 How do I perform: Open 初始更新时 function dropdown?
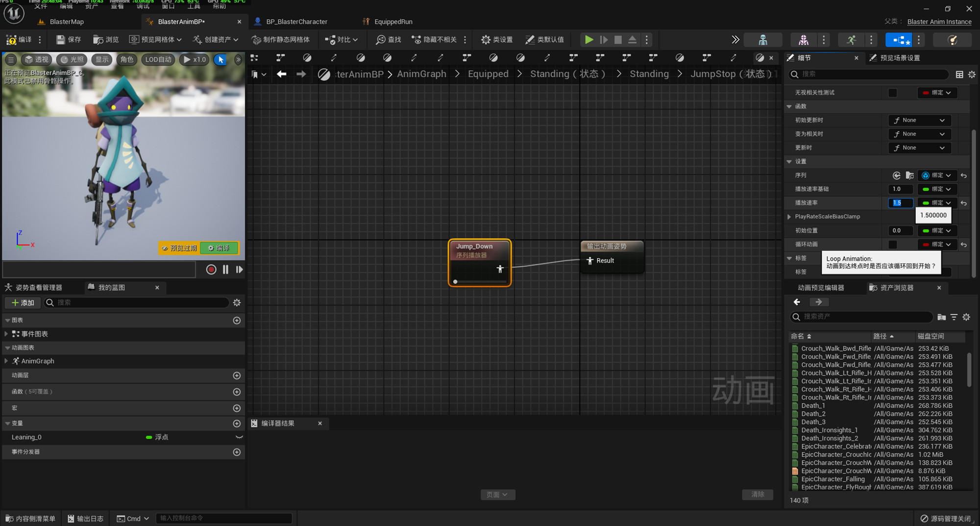pyautogui.click(x=919, y=120)
